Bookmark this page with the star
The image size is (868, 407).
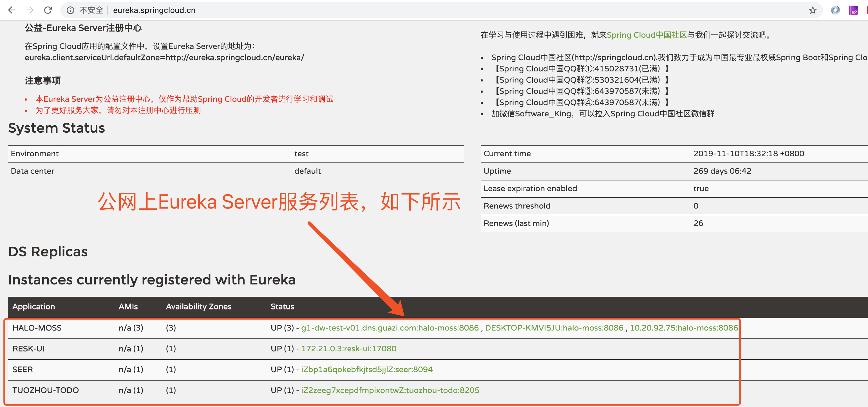click(x=812, y=10)
